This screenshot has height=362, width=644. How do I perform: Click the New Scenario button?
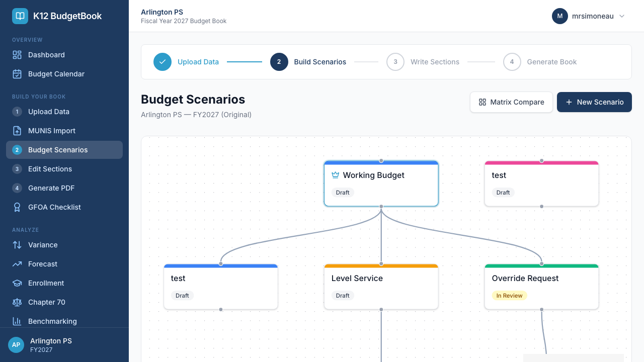(x=594, y=102)
